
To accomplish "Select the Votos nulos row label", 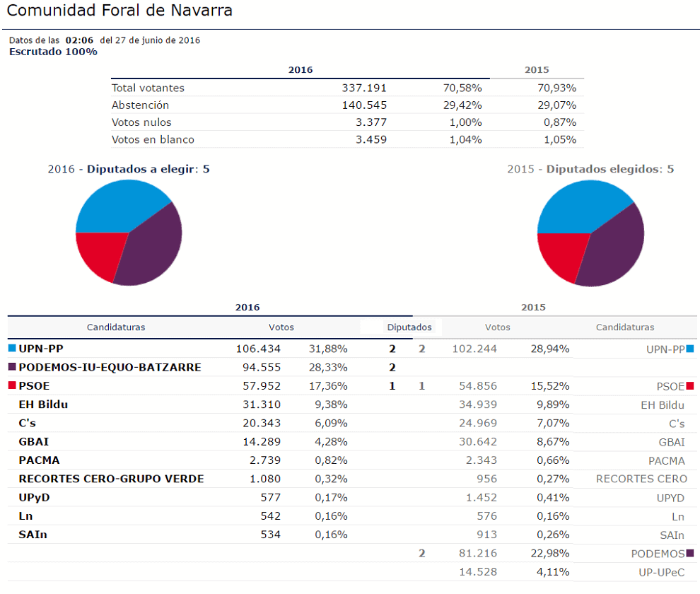I will coord(141,122).
